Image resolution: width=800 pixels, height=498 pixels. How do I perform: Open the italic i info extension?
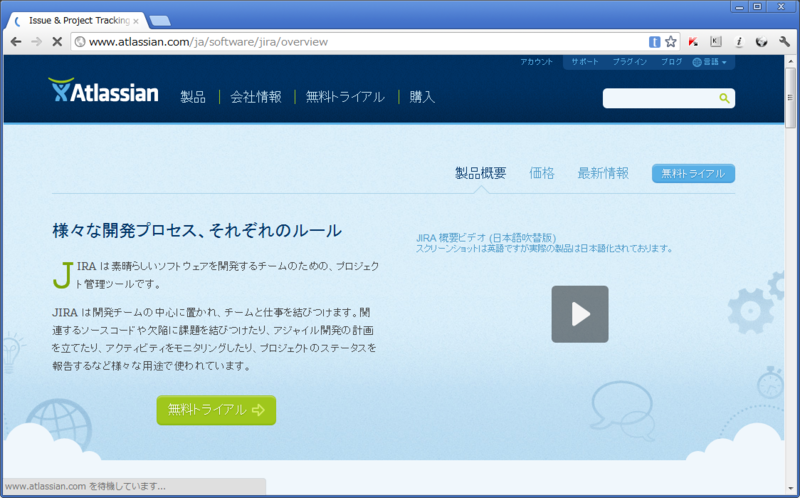(x=739, y=42)
